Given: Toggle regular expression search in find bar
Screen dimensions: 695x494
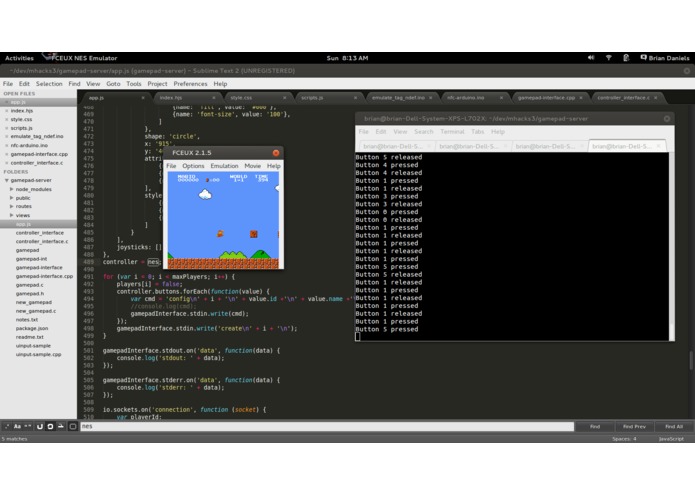Looking at the screenshot, I should tap(7, 426).
